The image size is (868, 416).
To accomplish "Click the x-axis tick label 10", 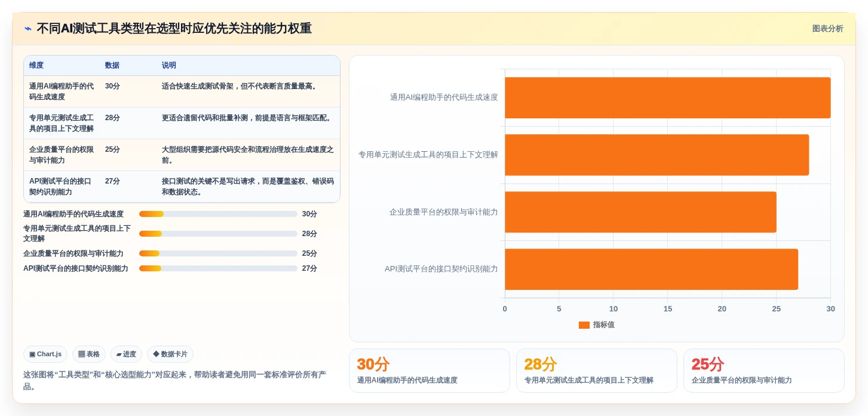I will pyautogui.click(x=614, y=309).
